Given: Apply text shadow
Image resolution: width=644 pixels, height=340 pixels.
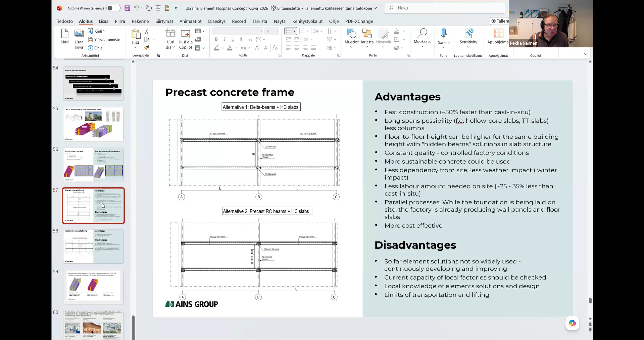Looking at the screenshot, I should click(x=241, y=40).
